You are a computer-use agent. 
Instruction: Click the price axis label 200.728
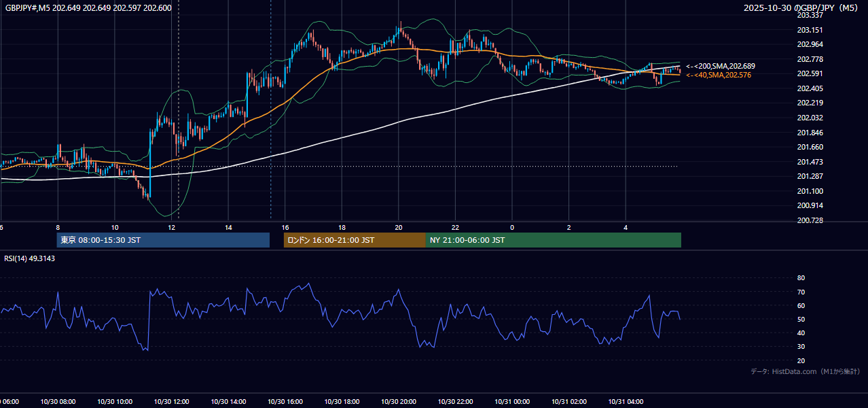[x=810, y=220]
